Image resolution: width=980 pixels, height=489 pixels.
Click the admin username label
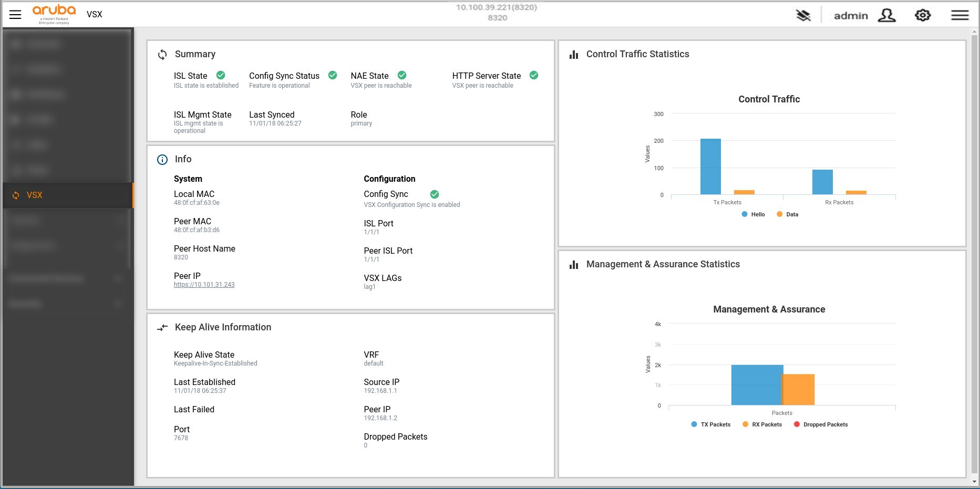851,16
